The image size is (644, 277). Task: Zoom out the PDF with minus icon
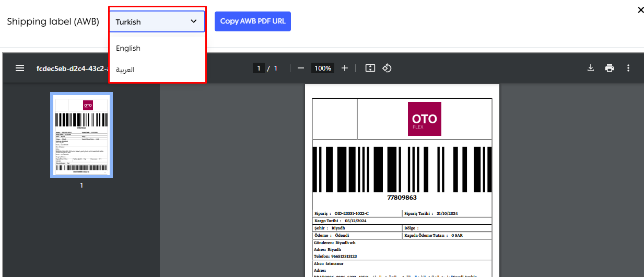pyautogui.click(x=301, y=68)
